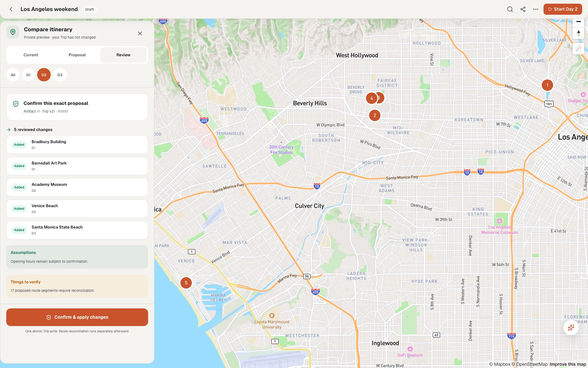
Task: Expand the 5 reviewed changes section
Action: pyautogui.click(x=30, y=130)
